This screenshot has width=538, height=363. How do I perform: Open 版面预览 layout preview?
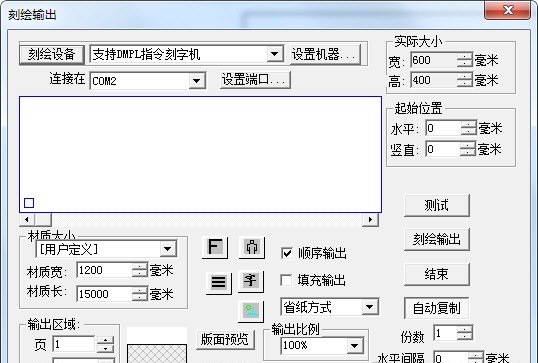225,340
